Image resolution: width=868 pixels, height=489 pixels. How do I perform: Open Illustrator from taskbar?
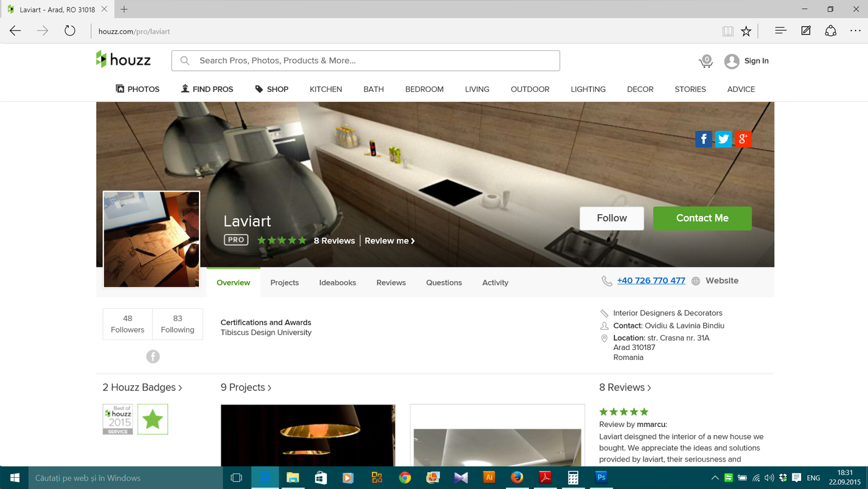click(489, 478)
